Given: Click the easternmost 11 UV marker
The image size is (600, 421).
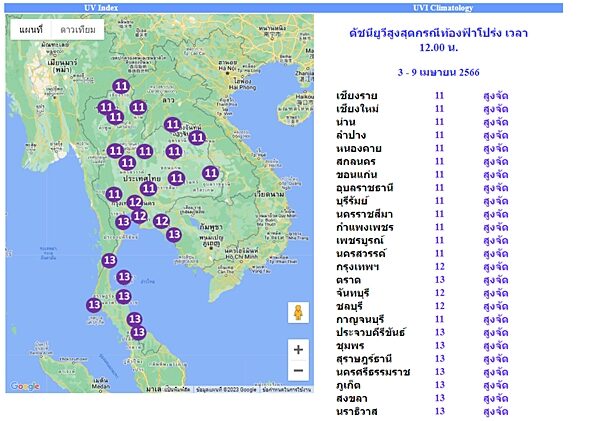Looking at the screenshot, I should coord(211,173).
